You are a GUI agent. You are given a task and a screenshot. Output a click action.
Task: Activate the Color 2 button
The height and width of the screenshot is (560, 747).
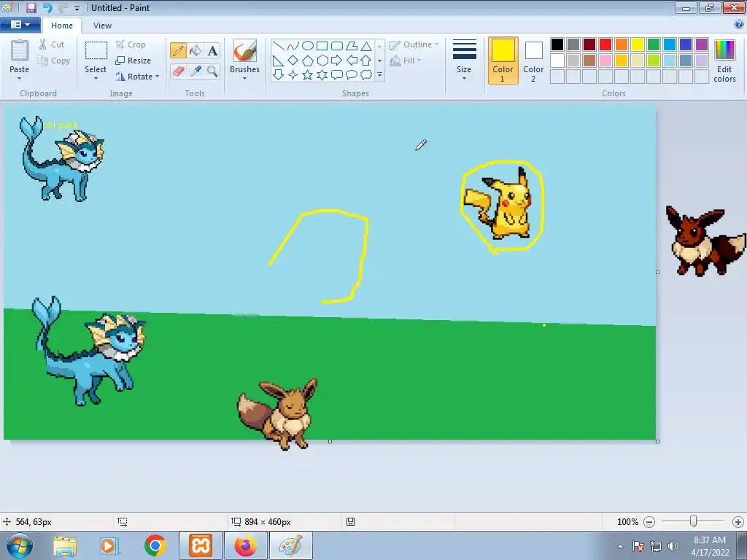point(533,61)
